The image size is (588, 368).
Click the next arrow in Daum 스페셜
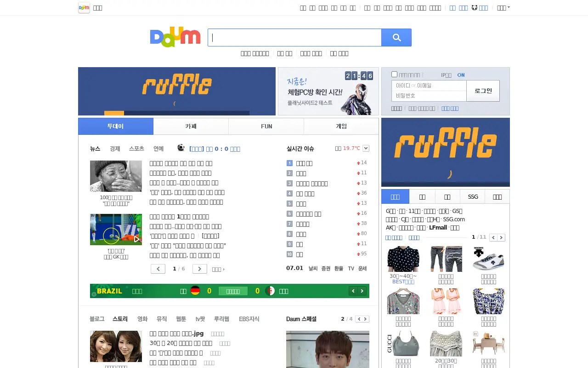[366, 319]
